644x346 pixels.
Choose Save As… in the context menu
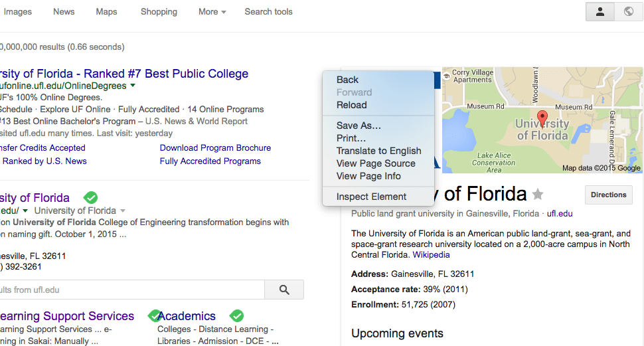pos(359,126)
